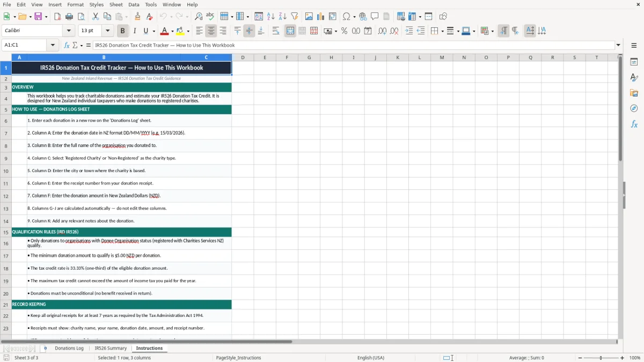Image resolution: width=644 pixels, height=362 pixels.
Task: Open the Data menu
Action: [134, 4]
